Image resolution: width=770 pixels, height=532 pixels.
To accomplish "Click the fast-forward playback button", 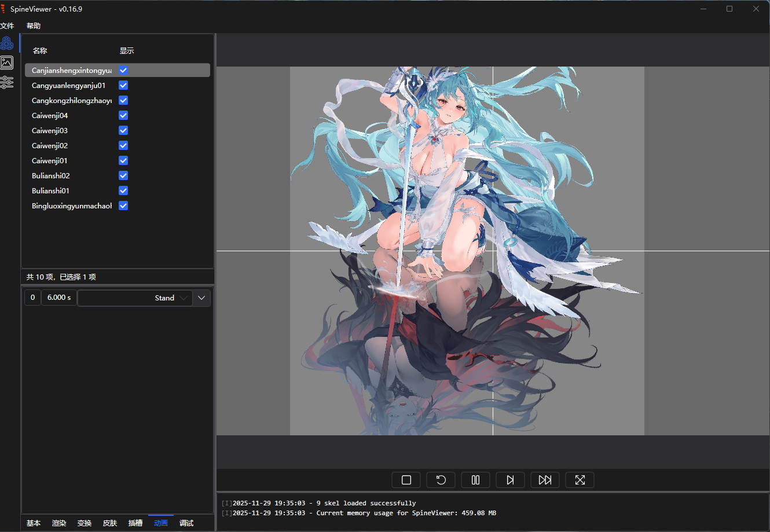I will (x=545, y=480).
